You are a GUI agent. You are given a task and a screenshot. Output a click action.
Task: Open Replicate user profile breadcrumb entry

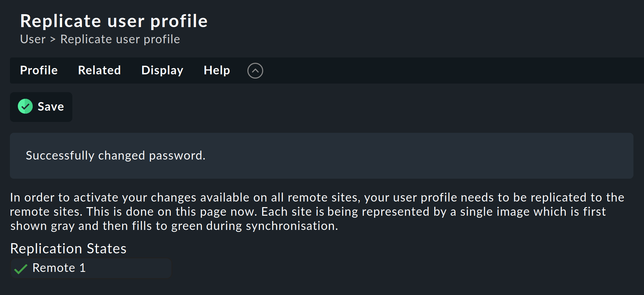click(x=120, y=39)
